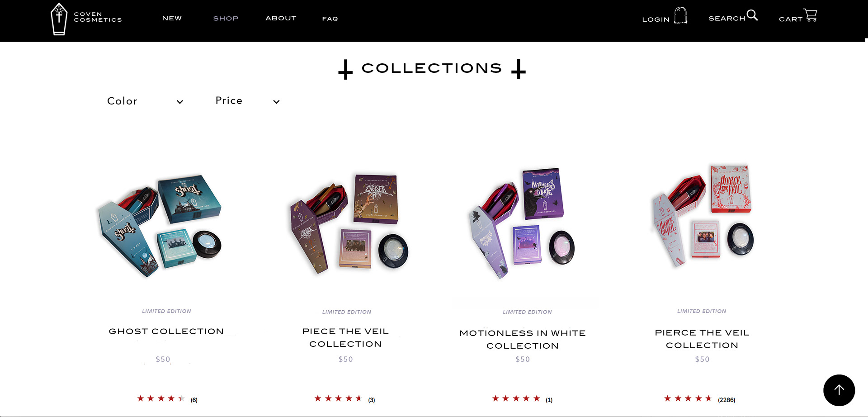Click the search magnifying glass icon
Screen dimensions: 868x417
point(752,15)
